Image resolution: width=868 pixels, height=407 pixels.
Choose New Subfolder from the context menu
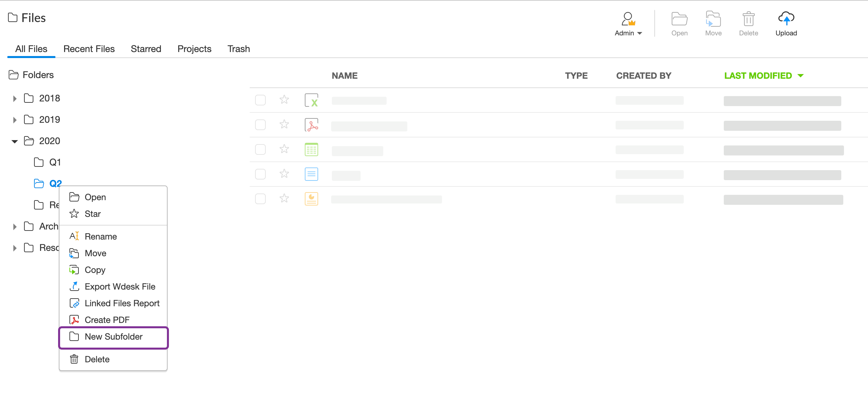114,336
